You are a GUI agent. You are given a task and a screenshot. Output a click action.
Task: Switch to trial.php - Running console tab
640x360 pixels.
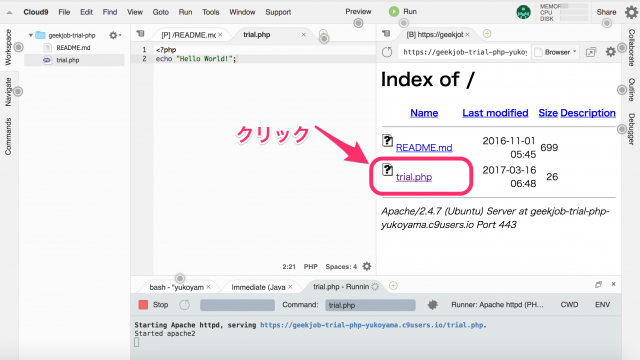tap(341, 287)
